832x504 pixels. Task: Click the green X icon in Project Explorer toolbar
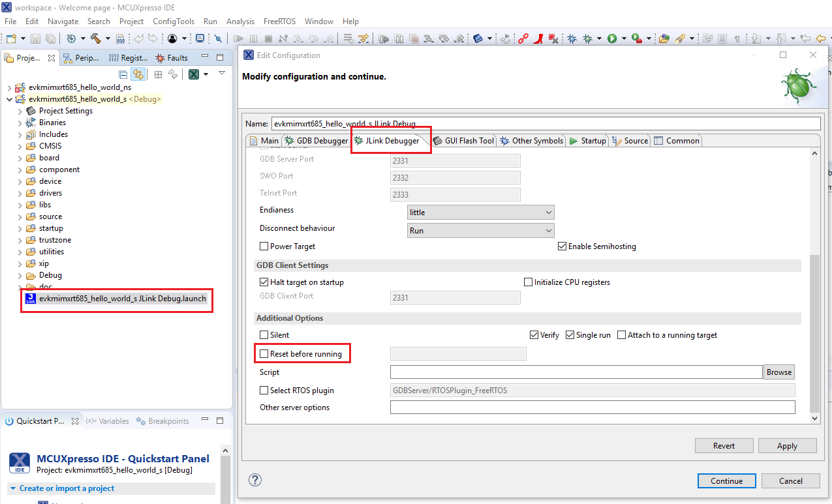(x=193, y=74)
